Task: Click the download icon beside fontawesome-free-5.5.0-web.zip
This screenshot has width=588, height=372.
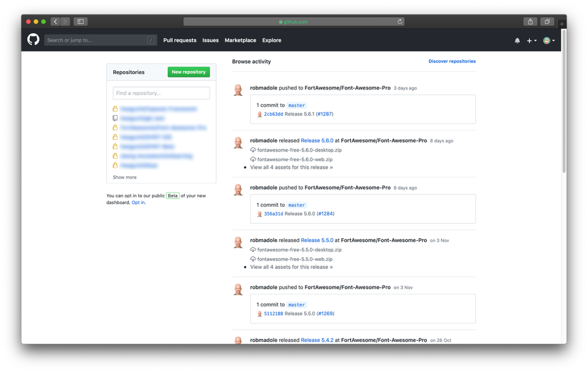Action: tap(253, 259)
